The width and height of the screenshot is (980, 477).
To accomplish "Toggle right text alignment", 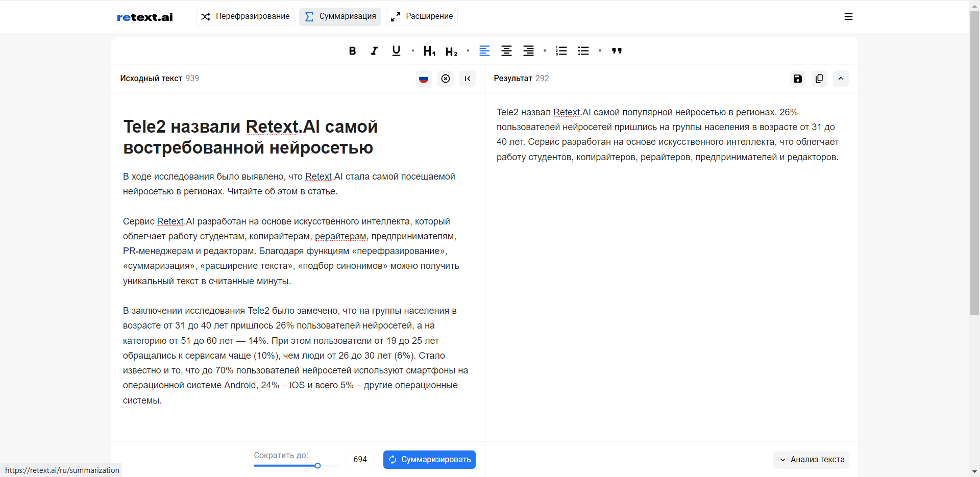I will click(528, 51).
